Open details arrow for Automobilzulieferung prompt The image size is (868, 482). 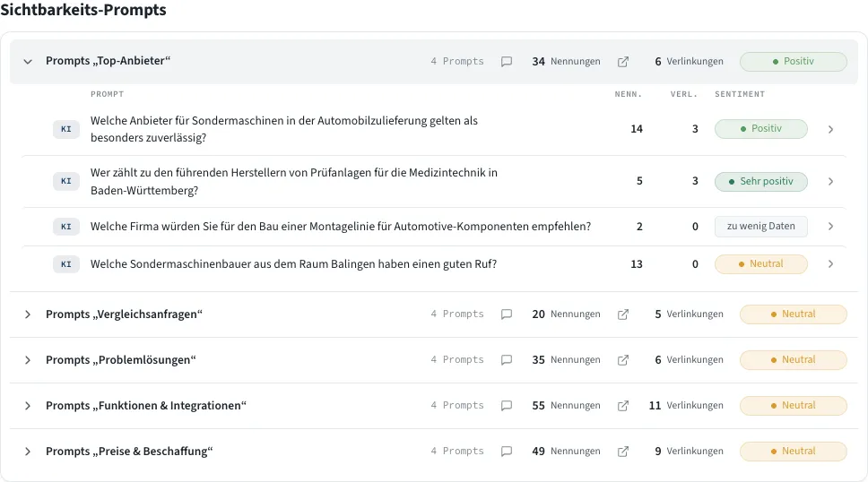tap(830, 130)
